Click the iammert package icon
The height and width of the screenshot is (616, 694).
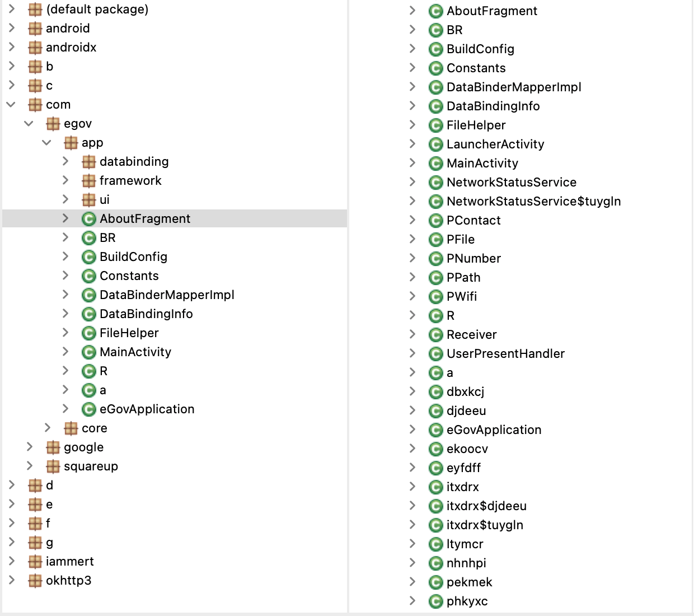(35, 562)
